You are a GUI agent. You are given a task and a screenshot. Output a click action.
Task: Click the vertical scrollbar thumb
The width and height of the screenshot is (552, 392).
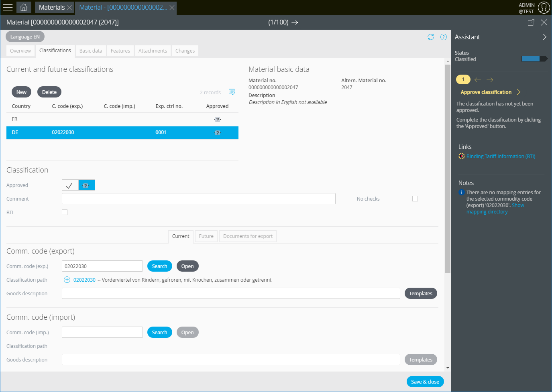pos(448,169)
